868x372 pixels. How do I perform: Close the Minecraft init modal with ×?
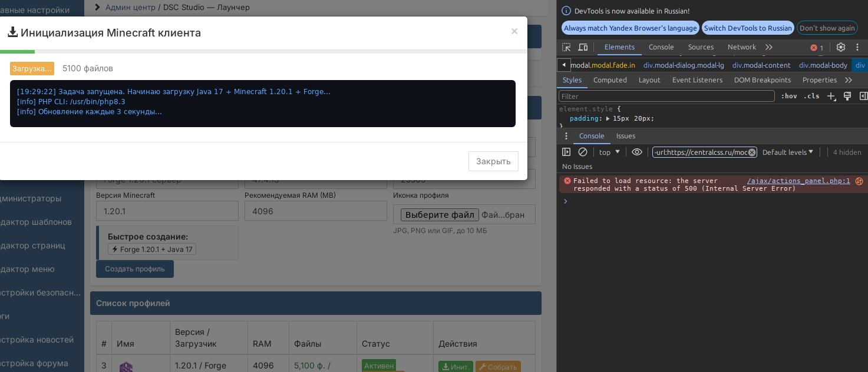[514, 31]
